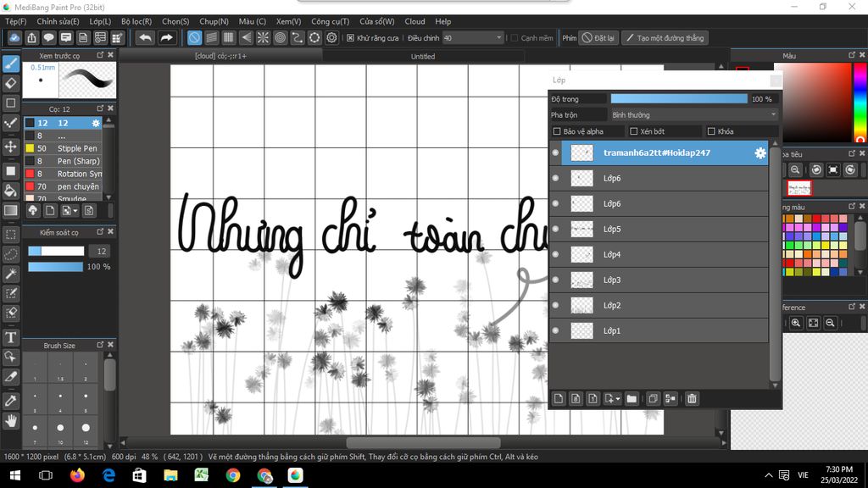Select the Text tool
Screen dimensions: 868x488
(11, 337)
